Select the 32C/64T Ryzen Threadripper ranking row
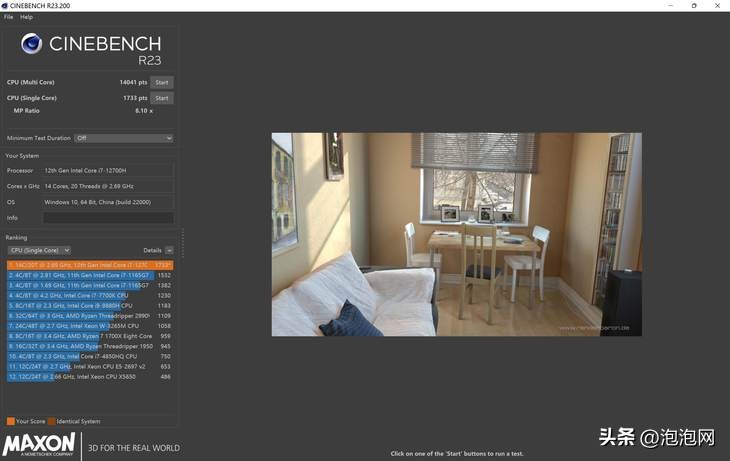 pos(90,316)
